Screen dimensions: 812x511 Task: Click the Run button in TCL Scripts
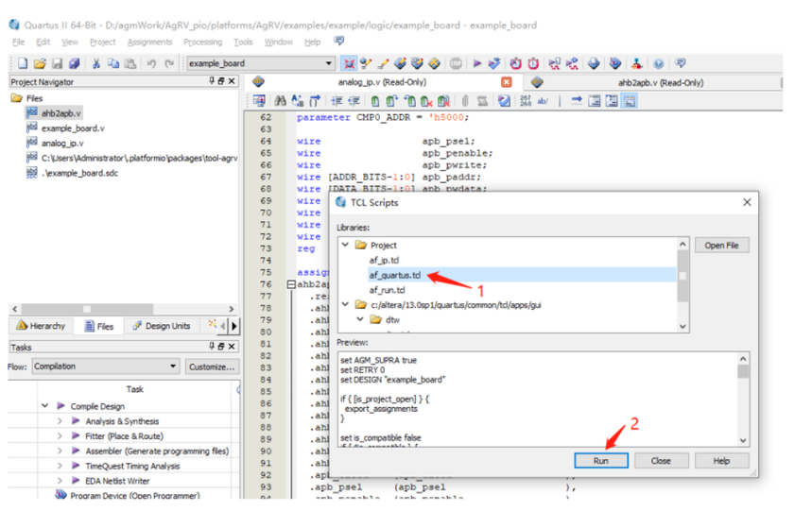(600, 460)
